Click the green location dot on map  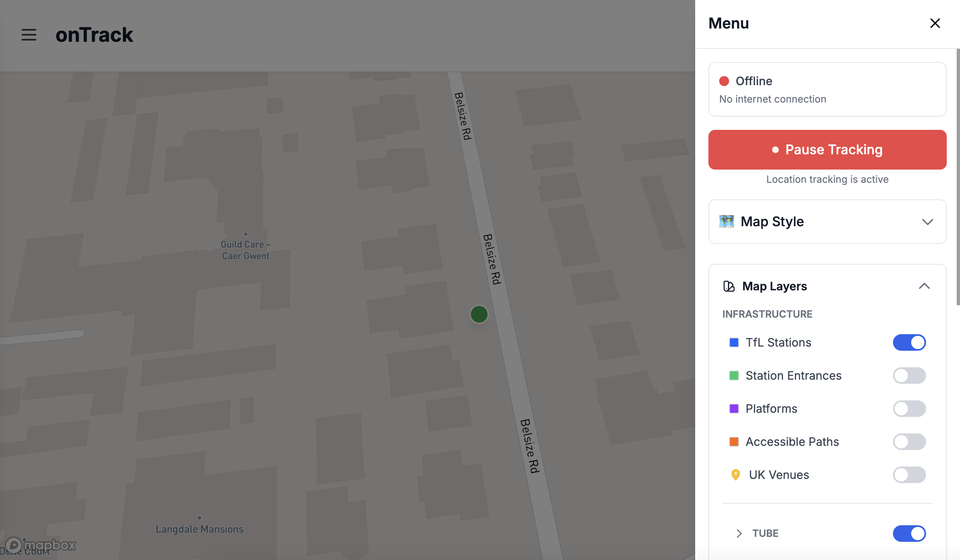coord(479,314)
